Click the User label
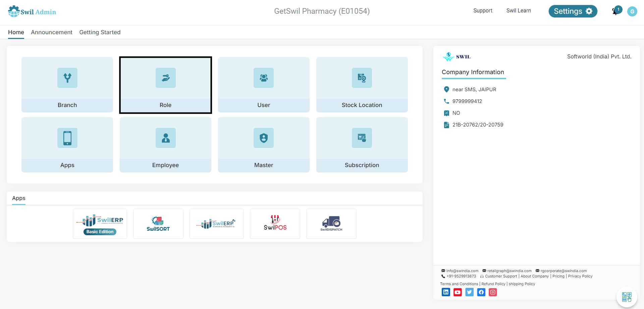Image resolution: width=644 pixels, height=309 pixels. (x=264, y=105)
